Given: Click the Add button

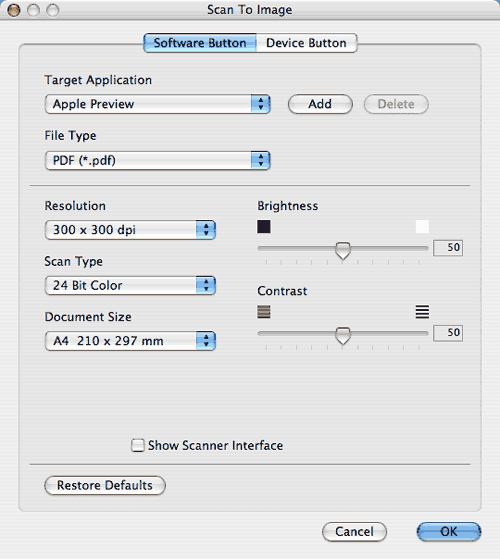Looking at the screenshot, I should pyautogui.click(x=320, y=104).
